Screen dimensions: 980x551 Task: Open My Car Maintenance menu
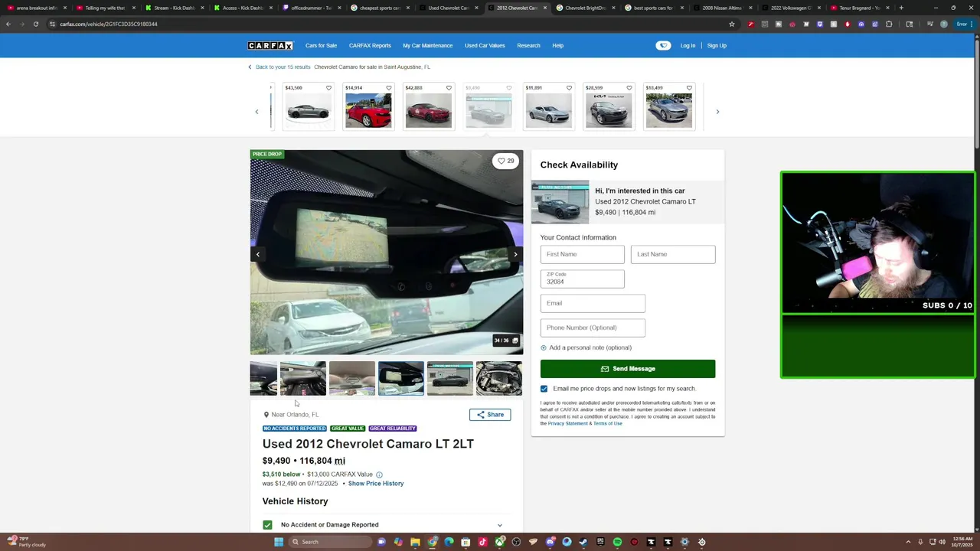coord(428,46)
